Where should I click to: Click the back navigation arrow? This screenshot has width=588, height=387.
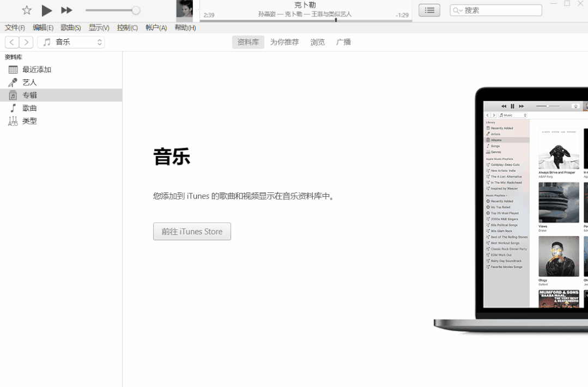tap(12, 42)
